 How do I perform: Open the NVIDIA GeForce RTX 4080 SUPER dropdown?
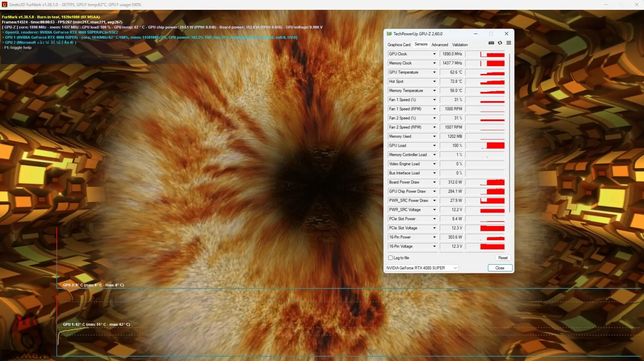coord(422,268)
